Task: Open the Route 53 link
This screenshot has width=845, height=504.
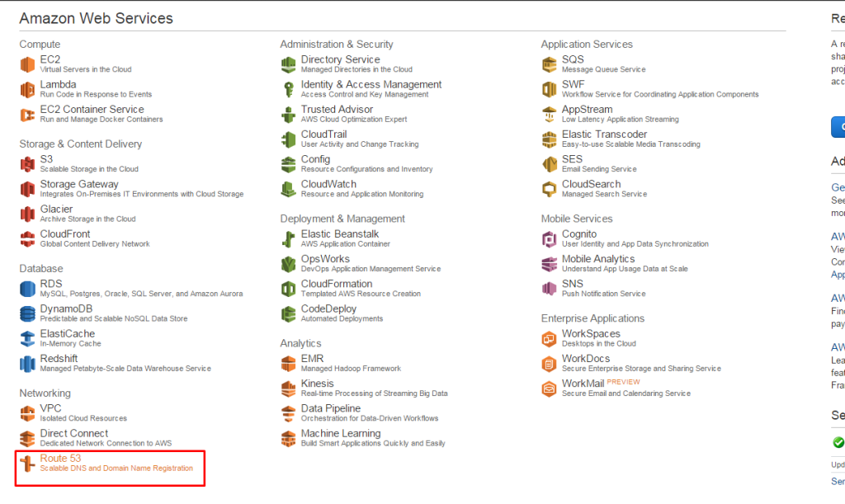Action: (60, 459)
